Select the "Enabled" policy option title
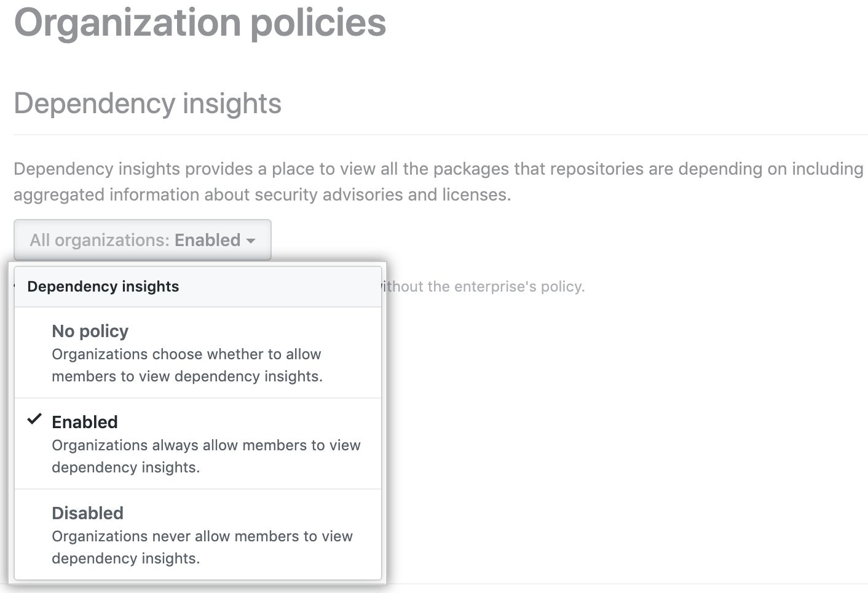The image size is (868, 593). click(x=84, y=422)
